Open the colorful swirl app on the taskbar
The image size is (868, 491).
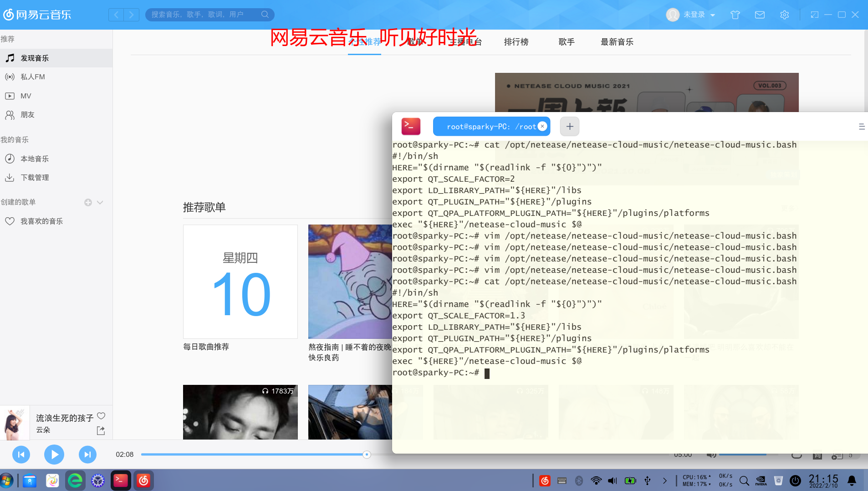(x=52, y=481)
